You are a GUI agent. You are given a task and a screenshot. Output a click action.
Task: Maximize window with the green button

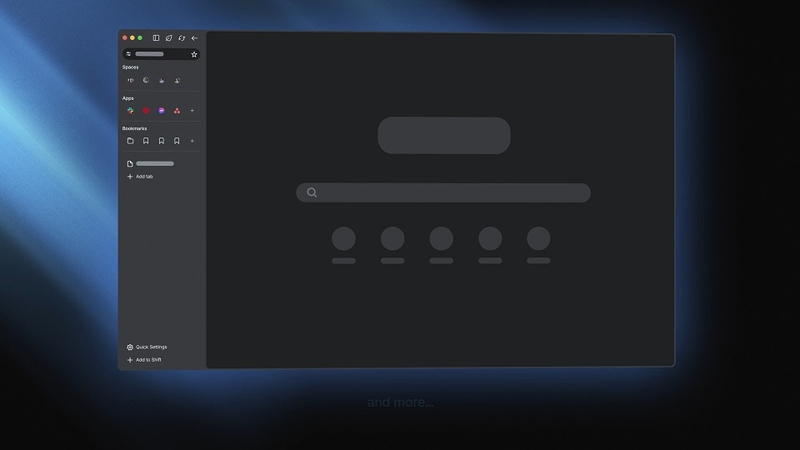coord(140,38)
